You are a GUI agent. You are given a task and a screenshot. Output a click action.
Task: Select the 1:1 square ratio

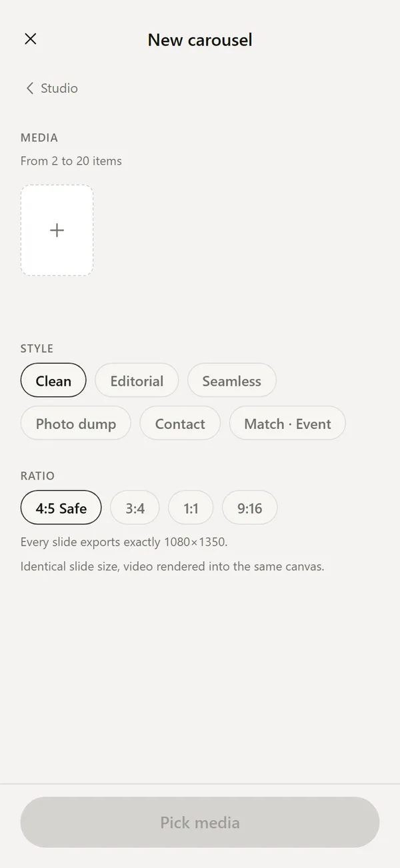coord(191,508)
